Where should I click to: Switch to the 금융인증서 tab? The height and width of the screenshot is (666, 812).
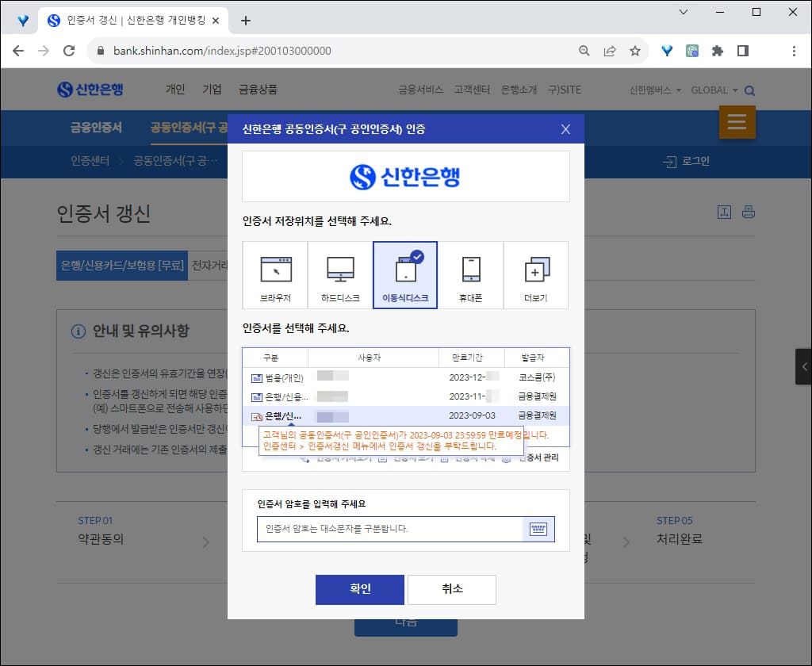[x=95, y=127]
